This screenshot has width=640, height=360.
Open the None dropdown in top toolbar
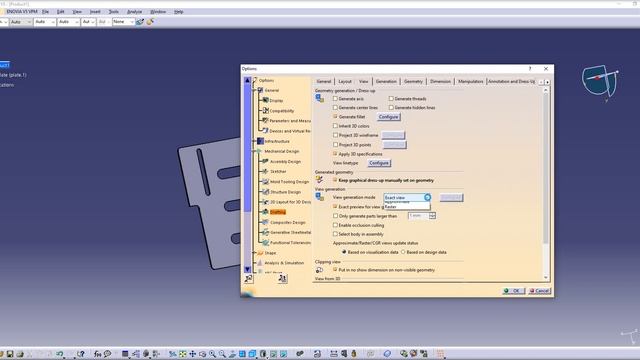coord(123,22)
